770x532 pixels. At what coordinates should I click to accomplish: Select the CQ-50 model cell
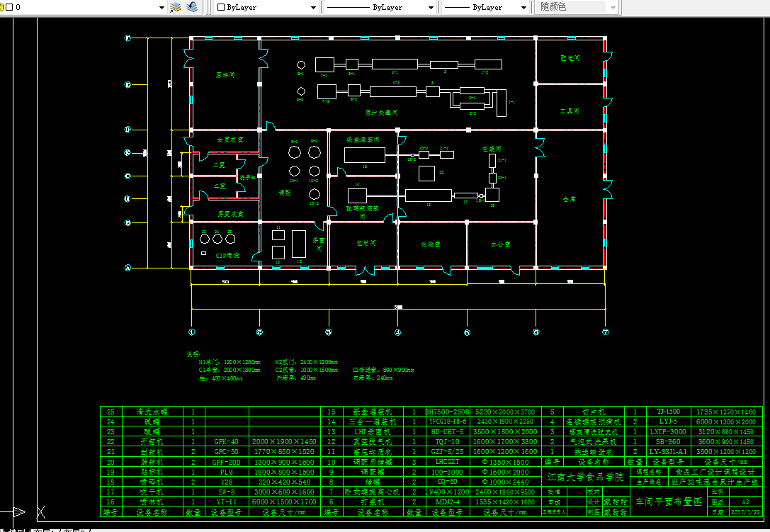tap(448, 482)
